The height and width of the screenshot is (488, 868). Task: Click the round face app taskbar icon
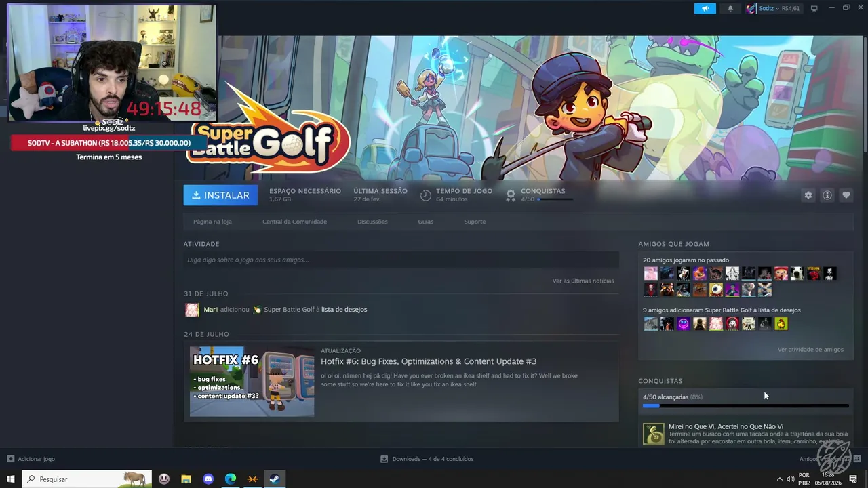click(164, 479)
